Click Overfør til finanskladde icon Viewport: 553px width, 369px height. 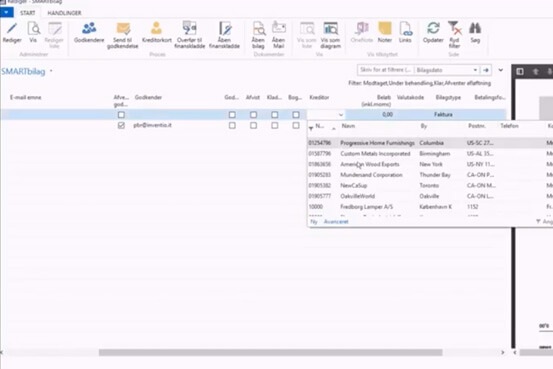[189, 28]
